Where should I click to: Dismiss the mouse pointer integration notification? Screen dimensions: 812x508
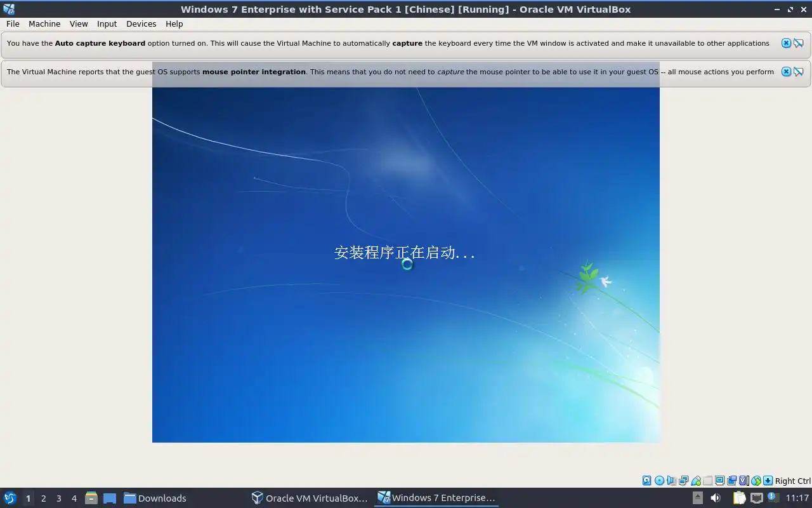(x=786, y=72)
